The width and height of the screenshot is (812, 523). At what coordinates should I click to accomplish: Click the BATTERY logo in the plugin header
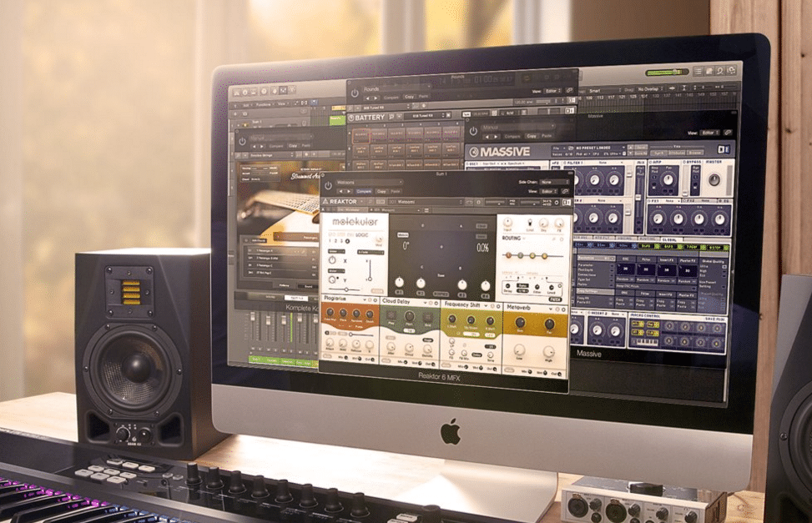(x=366, y=118)
